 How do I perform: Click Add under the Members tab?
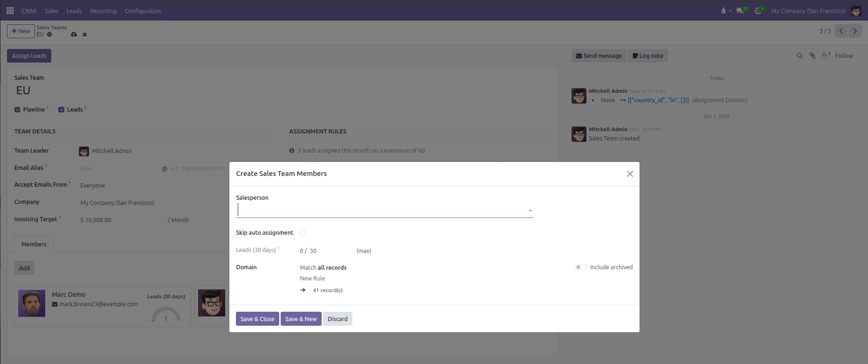(24, 268)
